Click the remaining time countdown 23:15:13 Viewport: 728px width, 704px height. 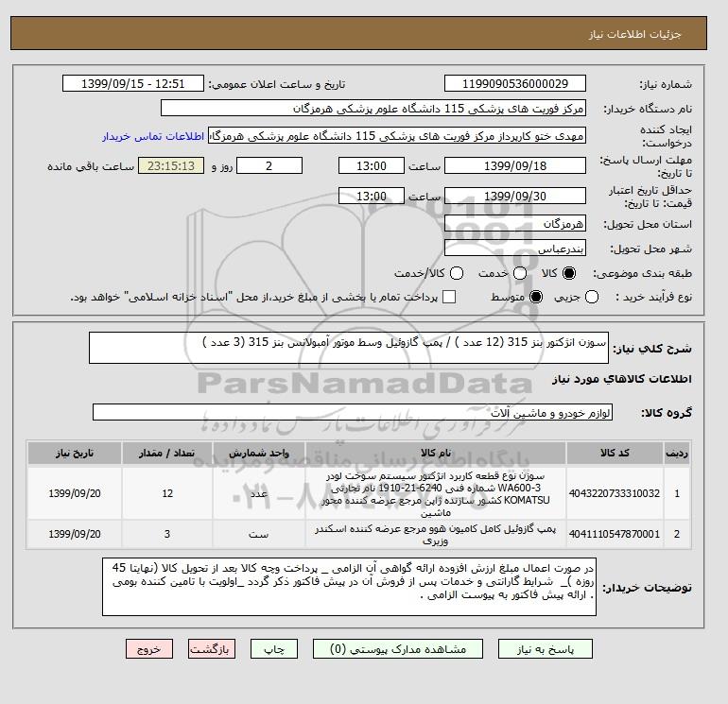pyautogui.click(x=171, y=165)
